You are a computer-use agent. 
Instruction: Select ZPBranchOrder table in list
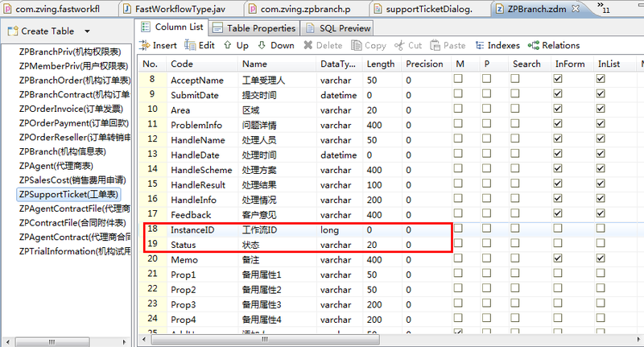[x=68, y=80]
